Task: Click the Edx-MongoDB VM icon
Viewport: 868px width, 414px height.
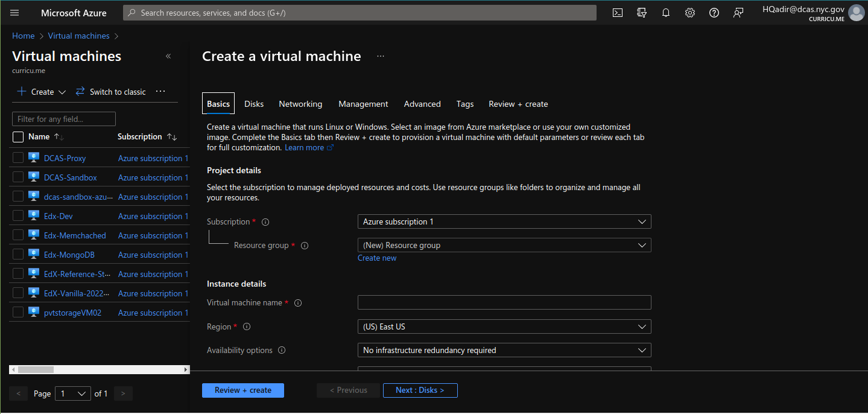Action: point(34,255)
